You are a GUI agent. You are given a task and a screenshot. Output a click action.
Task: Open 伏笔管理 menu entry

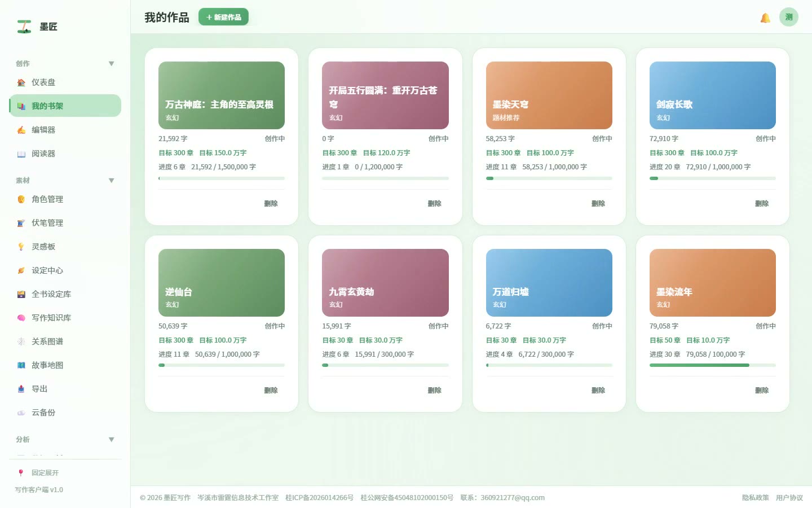tap(65, 223)
